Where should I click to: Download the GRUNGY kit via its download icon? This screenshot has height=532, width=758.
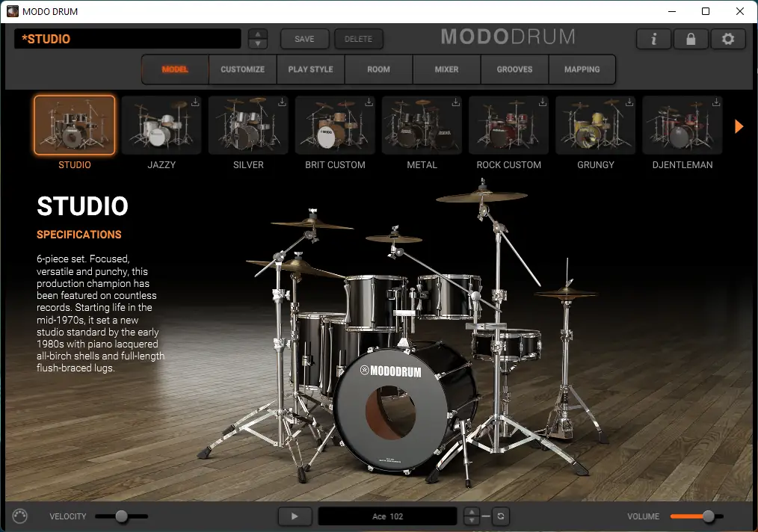(629, 102)
